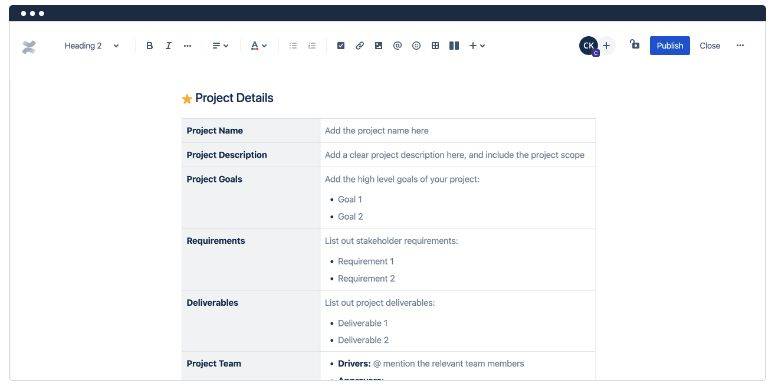Image resolution: width=775 pixels, height=387 pixels.
Task: Click the project description placeholder text
Action: 454,155
